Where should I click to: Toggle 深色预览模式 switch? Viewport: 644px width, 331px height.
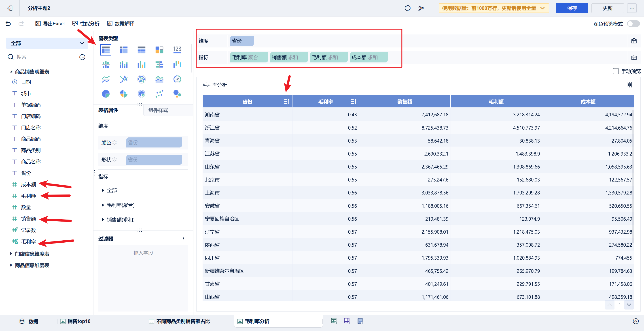(x=633, y=24)
